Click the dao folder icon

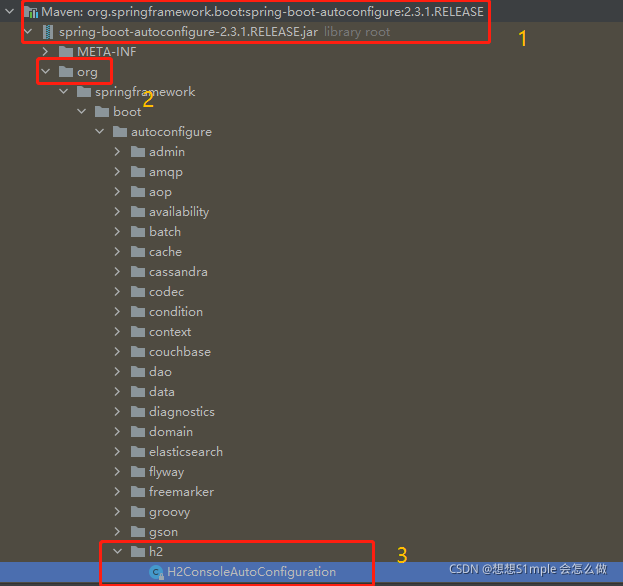[x=138, y=371]
